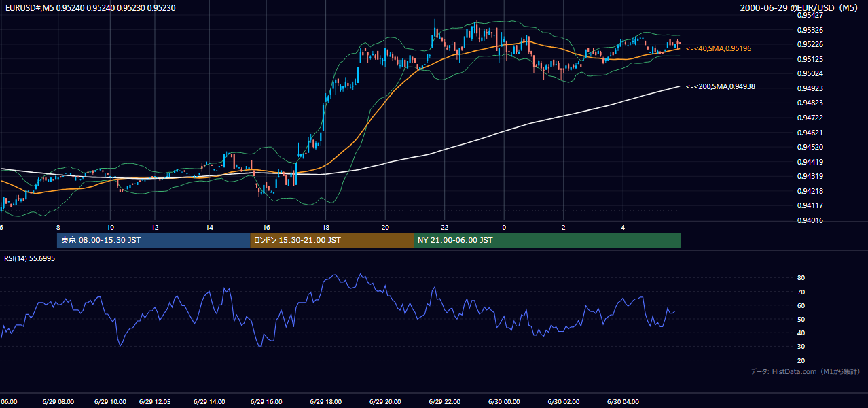Click the 6/30 00:00 time label
The image size is (868, 408).
pyautogui.click(x=504, y=401)
